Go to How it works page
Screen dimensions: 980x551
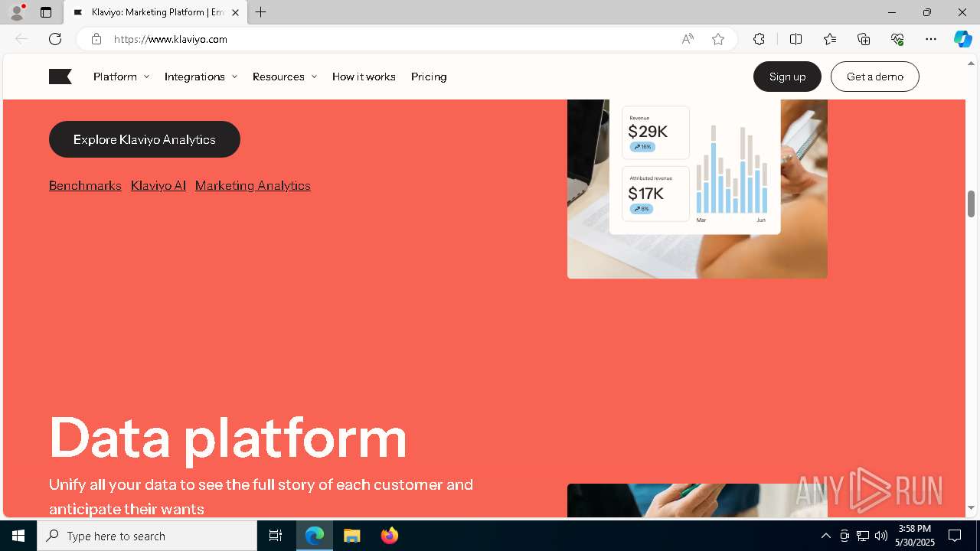click(364, 77)
